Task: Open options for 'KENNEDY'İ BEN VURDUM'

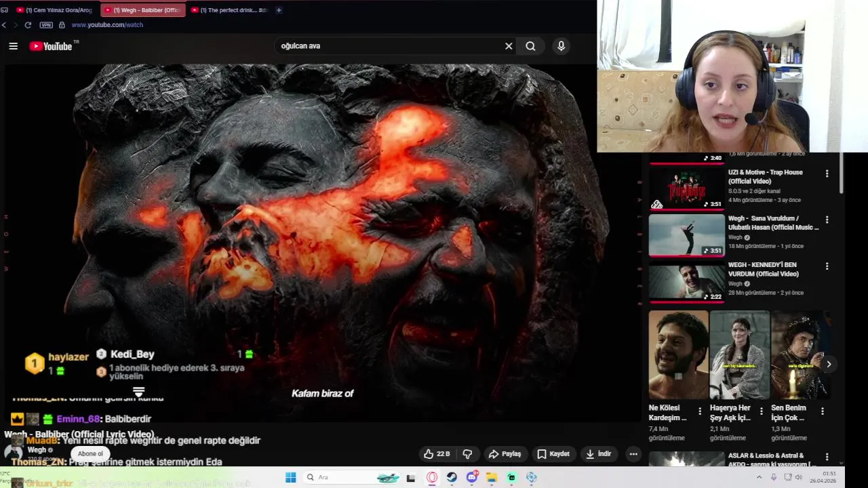Action: [827, 266]
